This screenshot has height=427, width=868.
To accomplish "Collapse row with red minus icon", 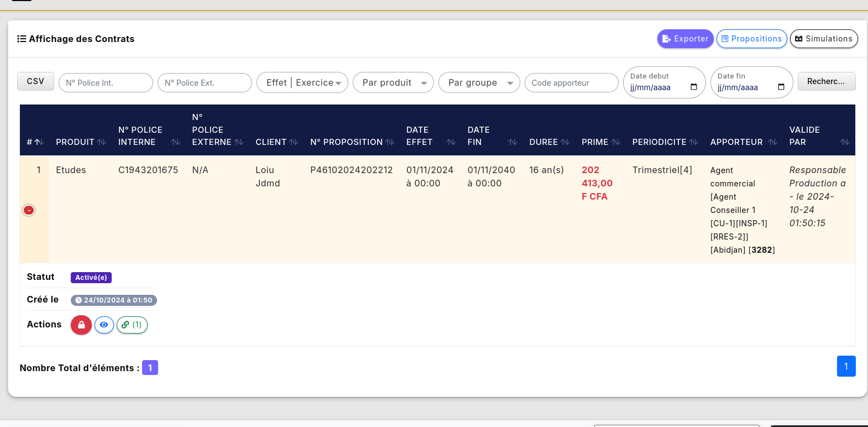I will (29, 210).
